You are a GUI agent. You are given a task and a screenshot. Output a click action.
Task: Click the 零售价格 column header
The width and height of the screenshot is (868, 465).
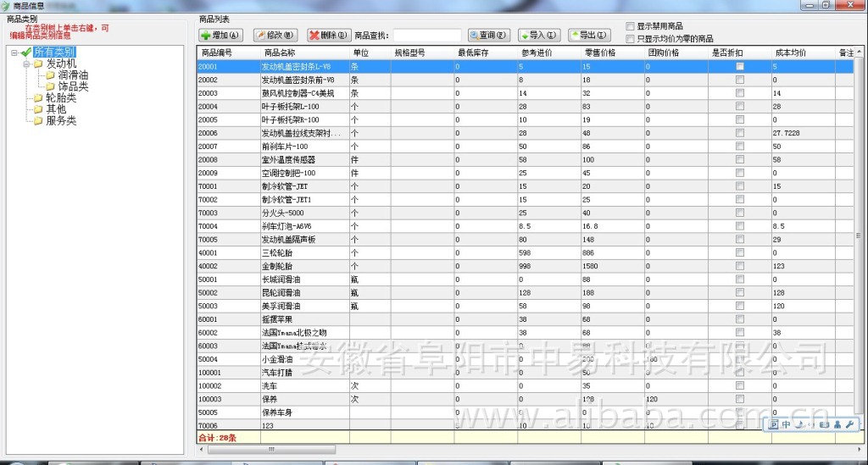click(613, 53)
